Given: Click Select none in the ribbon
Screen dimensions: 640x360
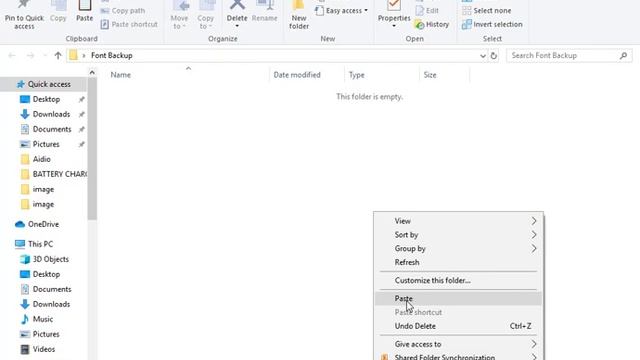Looking at the screenshot, I should pos(487,11).
